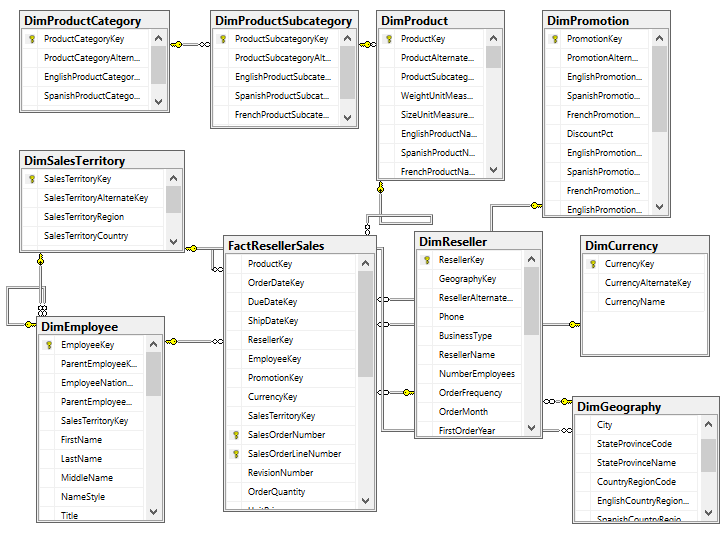Select the DimProductSubcategory table title bar

pos(284,21)
